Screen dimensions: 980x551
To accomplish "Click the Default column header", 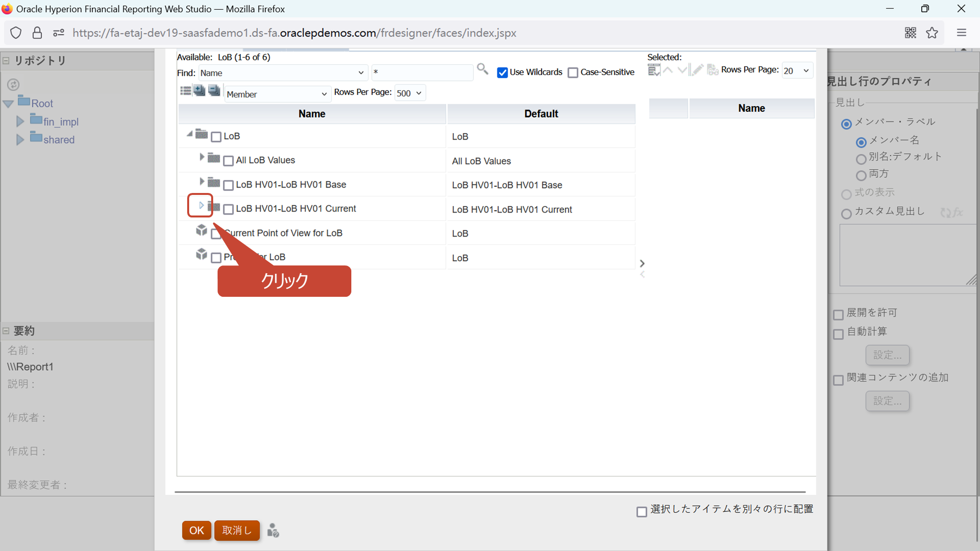I will click(x=541, y=114).
